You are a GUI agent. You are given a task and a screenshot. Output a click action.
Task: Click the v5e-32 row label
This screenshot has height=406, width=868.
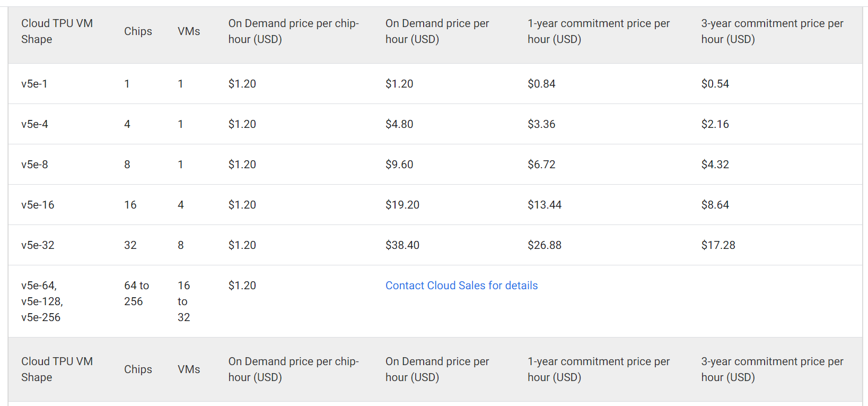click(x=38, y=245)
